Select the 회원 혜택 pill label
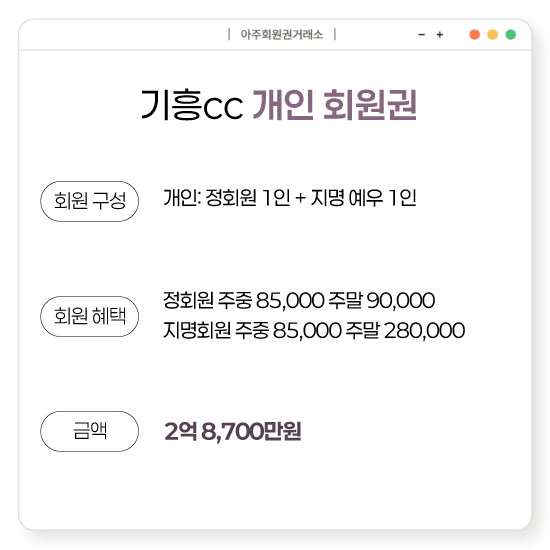 tap(89, 316)
